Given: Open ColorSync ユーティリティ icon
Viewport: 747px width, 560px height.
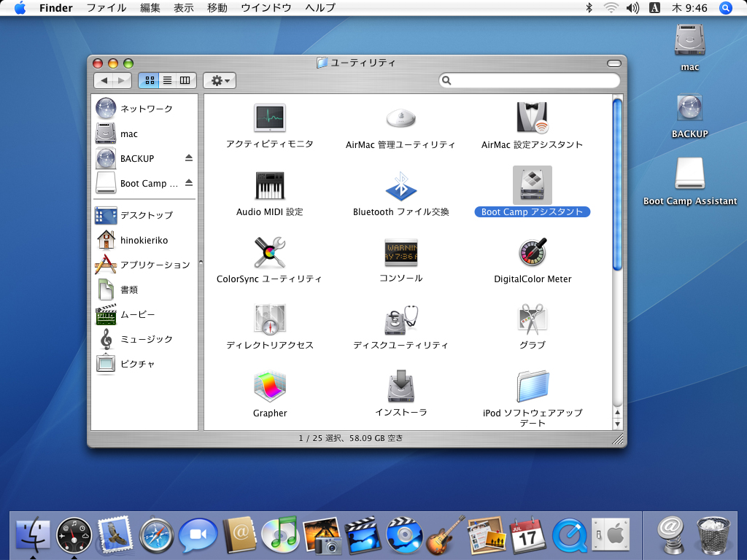Looking at the screenshot, I should (x=269, y=253).
